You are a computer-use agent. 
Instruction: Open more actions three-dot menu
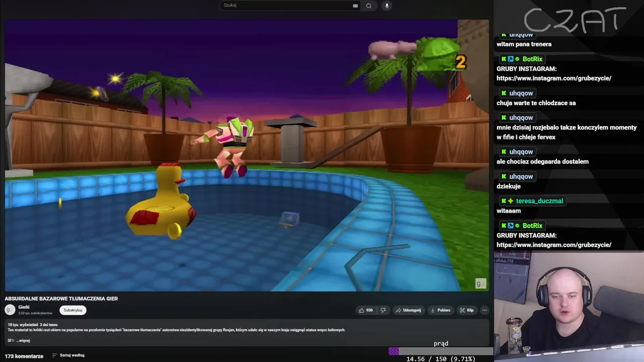click(x=485, y=310)
